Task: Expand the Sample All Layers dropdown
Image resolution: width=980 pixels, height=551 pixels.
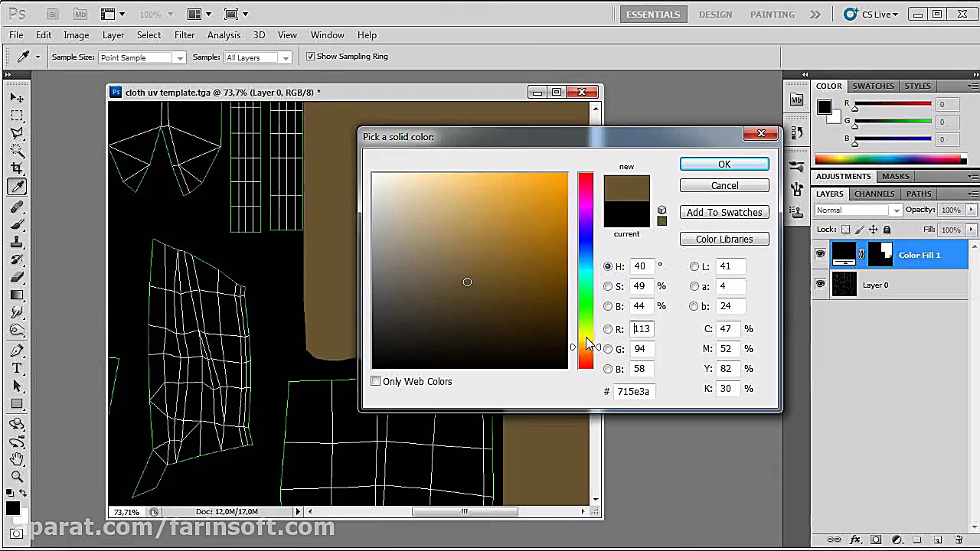Action: coord(257,57)
